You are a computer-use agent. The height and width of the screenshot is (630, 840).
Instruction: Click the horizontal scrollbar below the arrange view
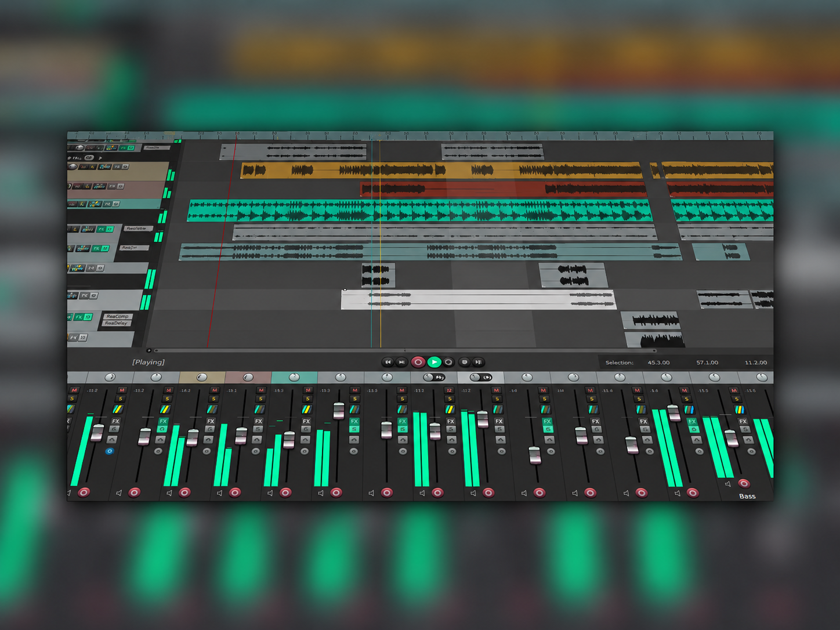(404, 350)
